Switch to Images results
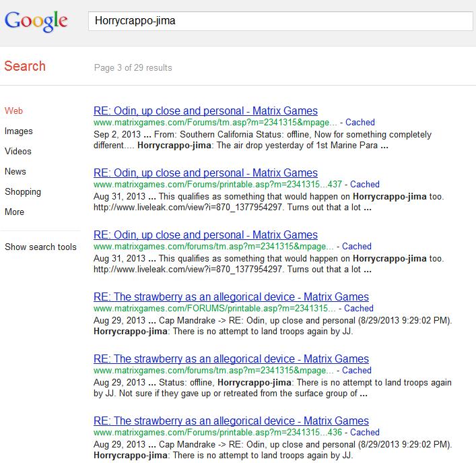 click(x=19, y=131)
